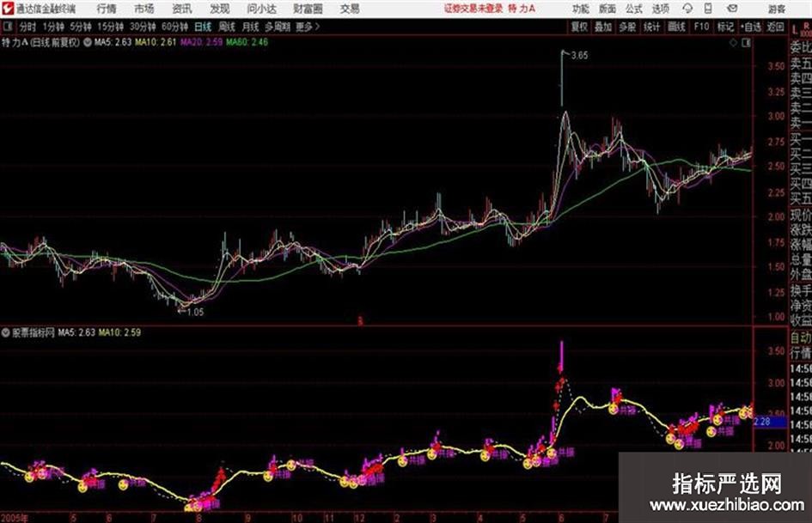
Task: Click the 统计 statistics toolbar button
Action: [651, 27]
